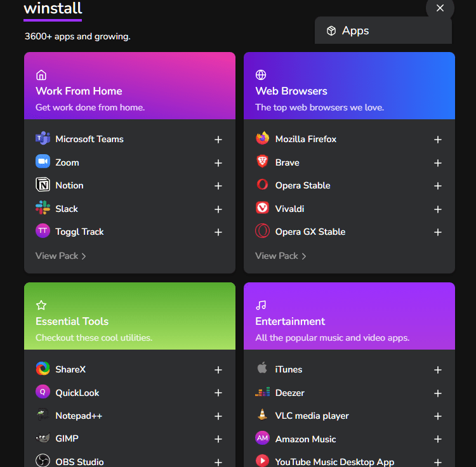Click the music note icon in Entertainment card
Viewport: 476px width, 467px height.
(261, 305)
